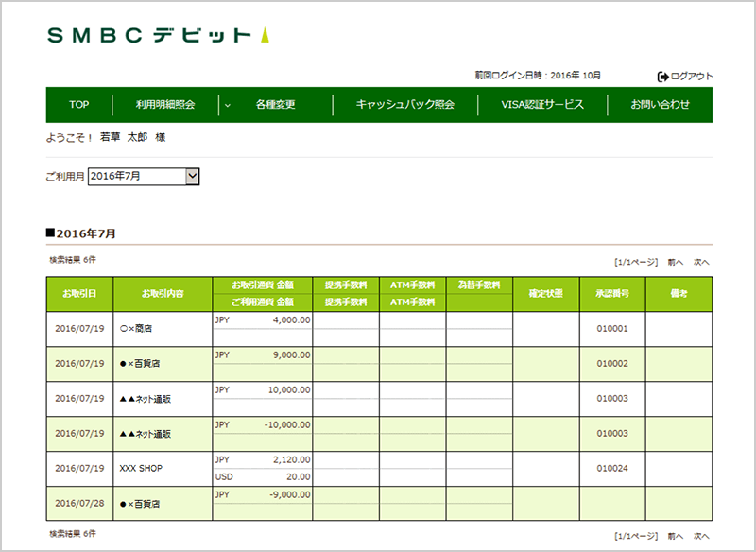Click 次へ link below the table
Screen dimensions: 756x552
(x=701, y=535)
